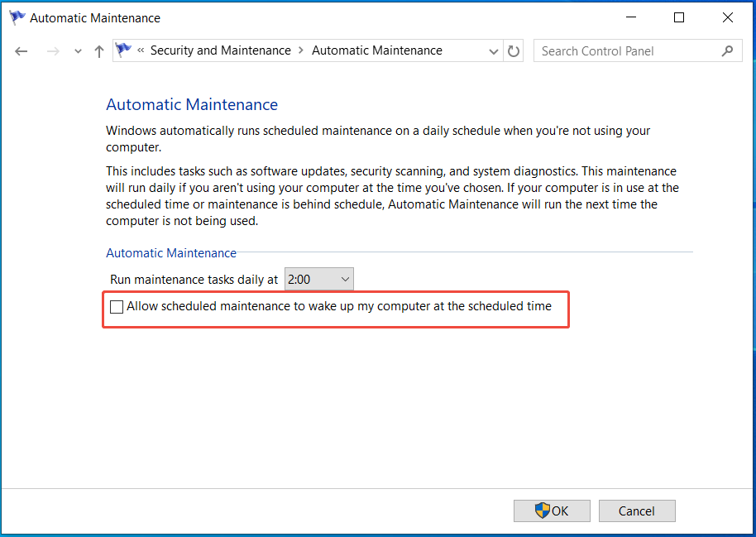The image size is (756, 537).
Task: Confirm changes with the OK button
Action: point(552,511)
